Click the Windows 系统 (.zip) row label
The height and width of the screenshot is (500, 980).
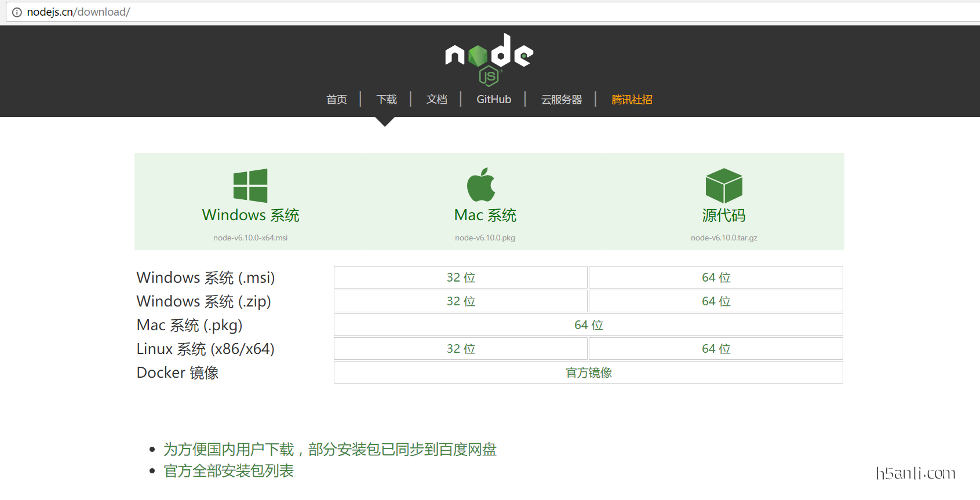[x=204, y=301]
